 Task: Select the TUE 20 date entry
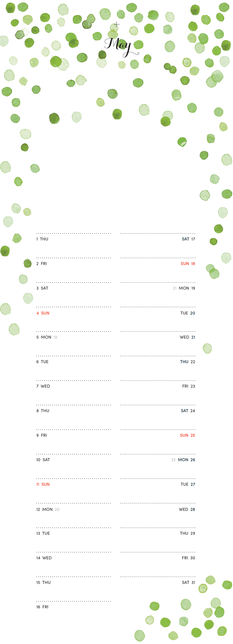[188, 313]
